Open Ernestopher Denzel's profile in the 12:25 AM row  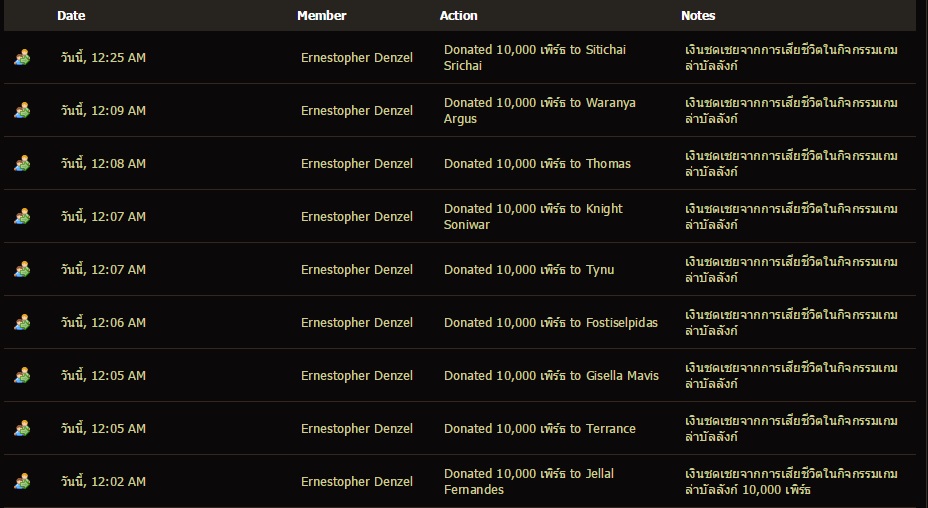tap(357, 57)
